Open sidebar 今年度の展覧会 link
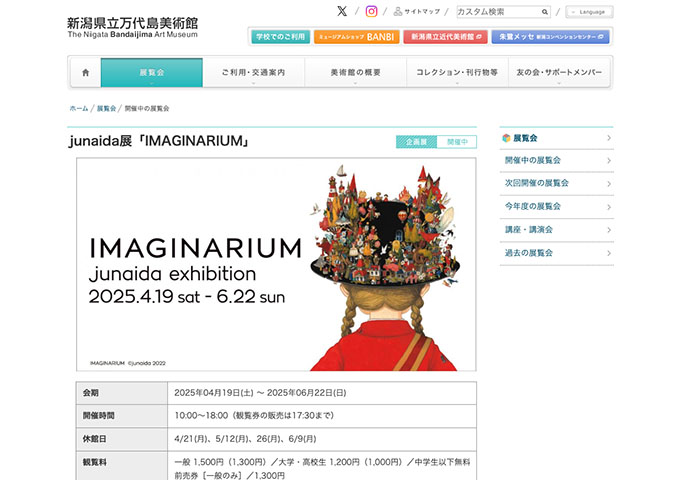This screenshot has width=680, height=480. point(533,206)
